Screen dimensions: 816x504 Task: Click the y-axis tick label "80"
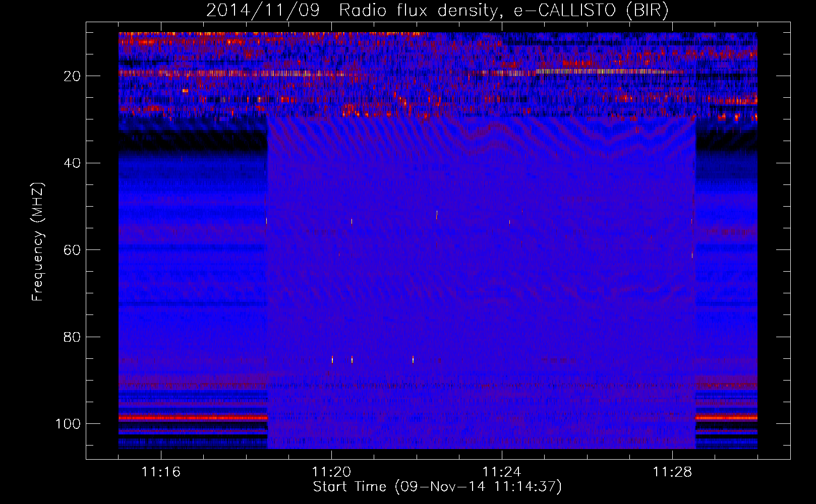click(72, 337)
